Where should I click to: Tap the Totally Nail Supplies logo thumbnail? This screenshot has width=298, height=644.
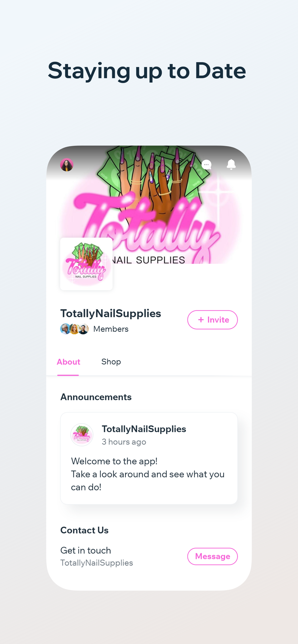click(86, 264)
